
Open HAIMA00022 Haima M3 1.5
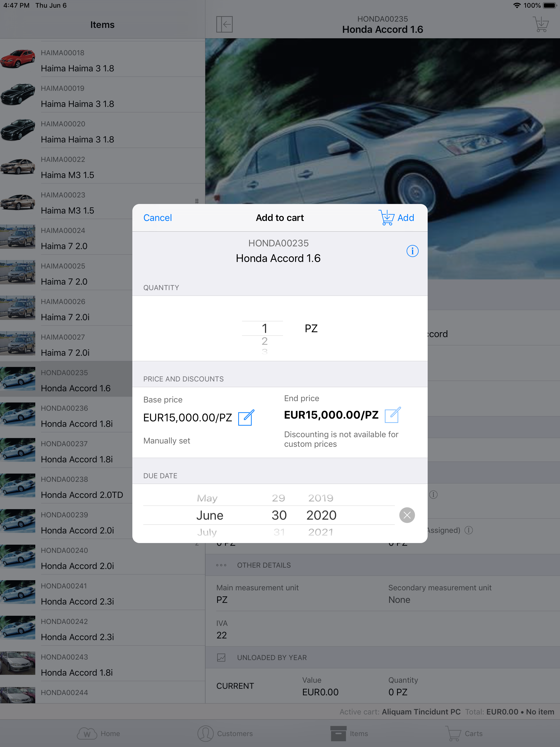(x=102, y=166)
